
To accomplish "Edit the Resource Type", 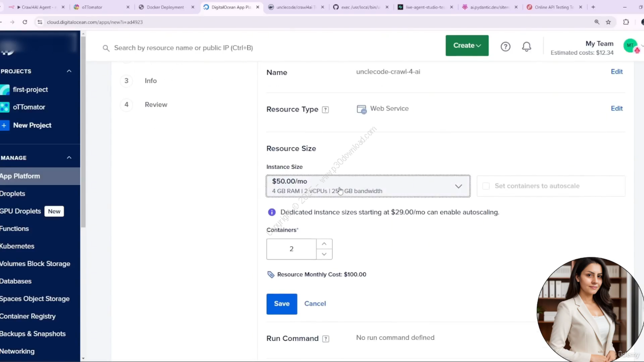I will click(x=616, y=109).
